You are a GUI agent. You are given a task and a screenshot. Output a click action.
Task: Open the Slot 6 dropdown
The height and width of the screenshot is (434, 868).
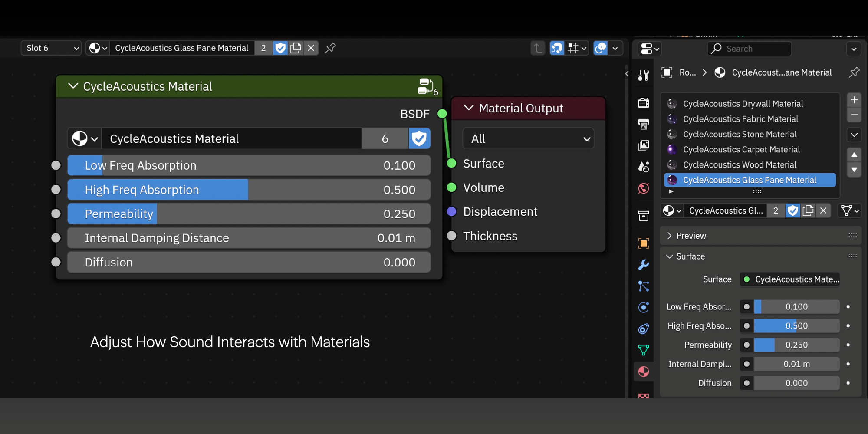51,48
